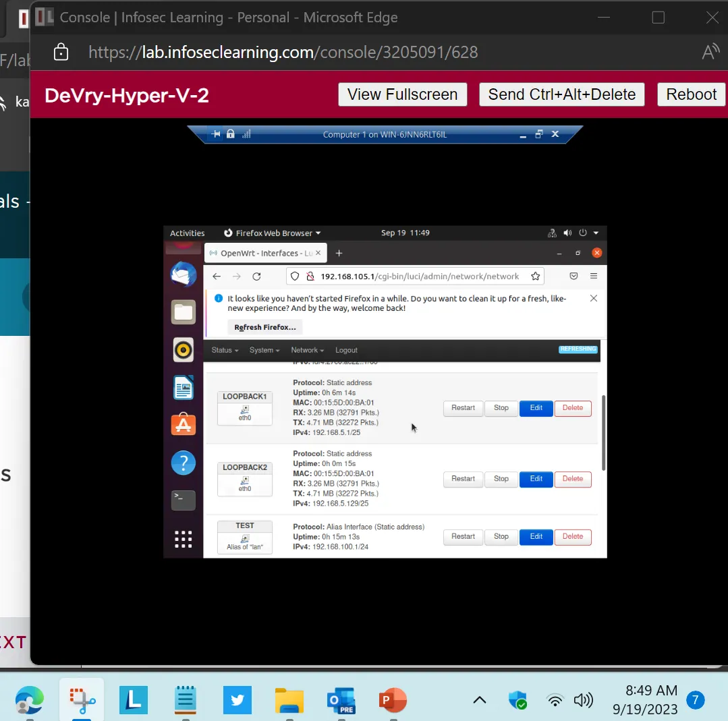Click View Fullscreen button

point(403,94)
